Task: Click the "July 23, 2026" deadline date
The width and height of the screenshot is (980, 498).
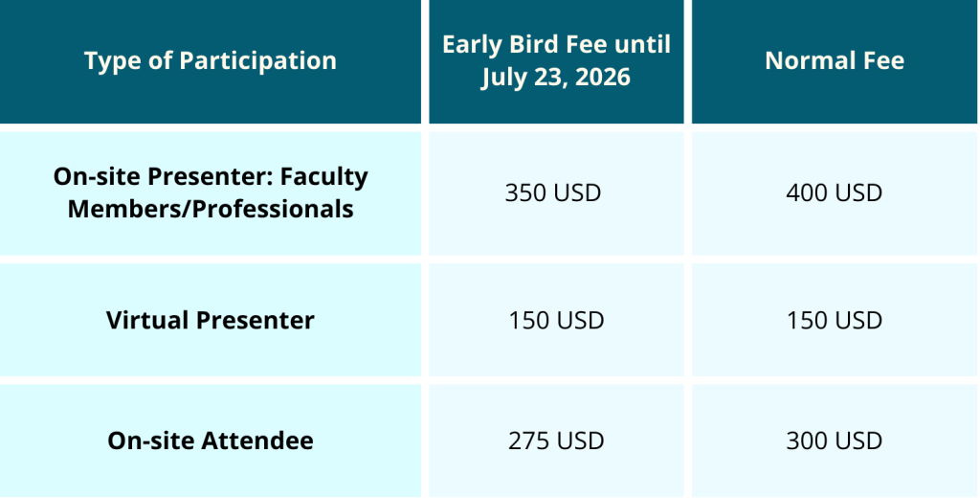Action: (x=556, y=77)
